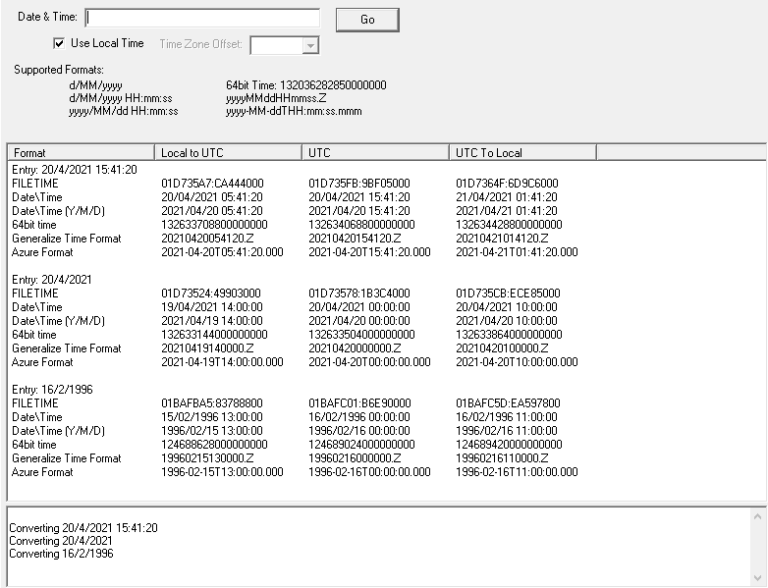Click 64bit time 132634428800000000
This screenshot has height=588, width=768.
509,224
